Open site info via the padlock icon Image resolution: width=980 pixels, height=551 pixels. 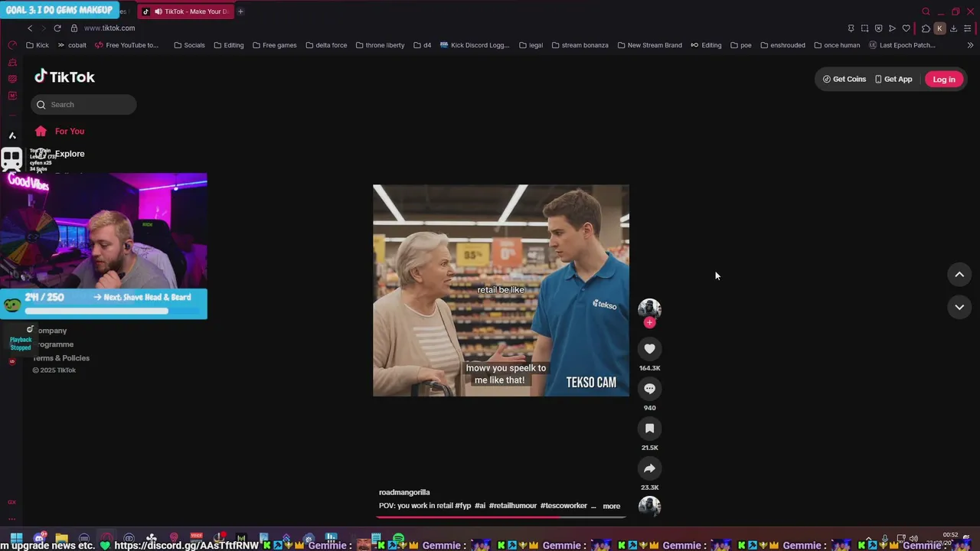click(x=74, y=28)
